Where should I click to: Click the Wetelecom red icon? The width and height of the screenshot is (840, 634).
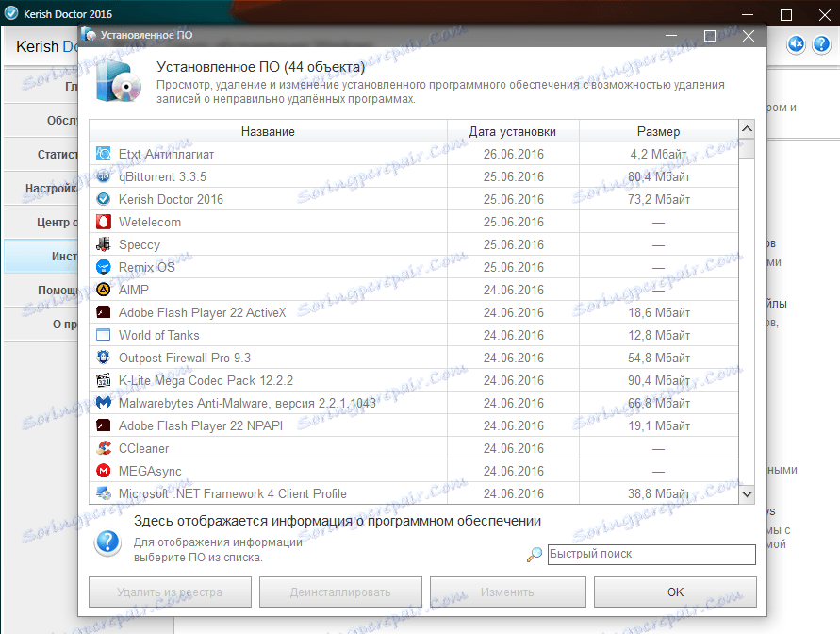click(104, 222)
